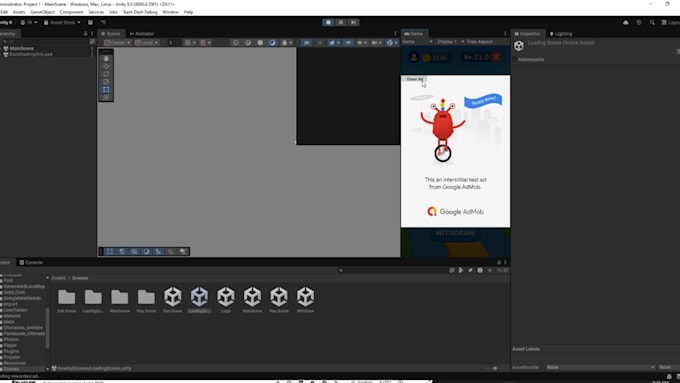This screenshot has width=680, height=383.
Task: Select the Rect tool in Scene
Action: click(x=106, y=90)
